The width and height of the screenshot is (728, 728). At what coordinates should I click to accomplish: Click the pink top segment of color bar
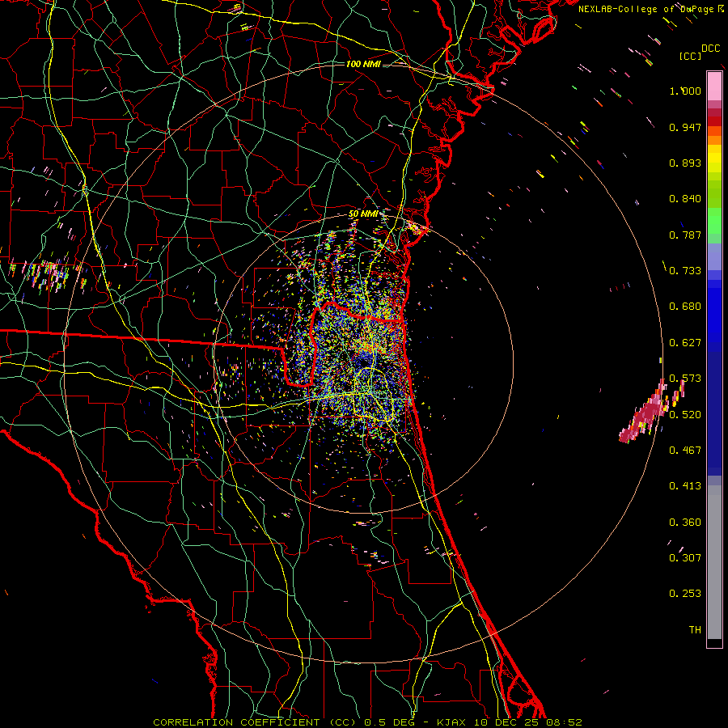click(714, 86)
